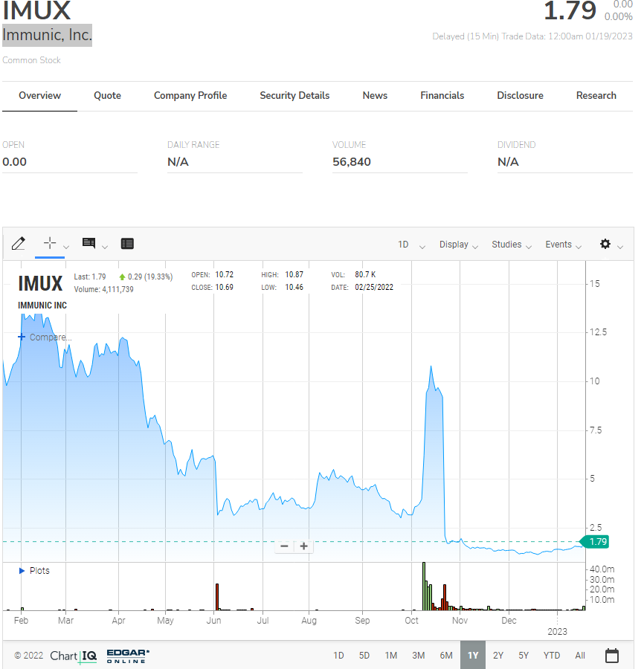Switch to the Overview tab

pos(39,96)
